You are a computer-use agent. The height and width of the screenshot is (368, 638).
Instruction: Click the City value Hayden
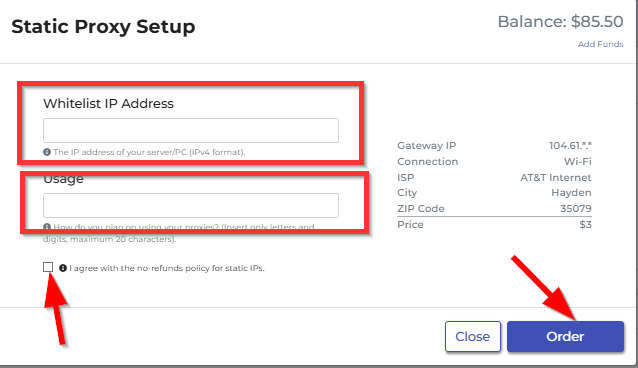tap(571, 193)
